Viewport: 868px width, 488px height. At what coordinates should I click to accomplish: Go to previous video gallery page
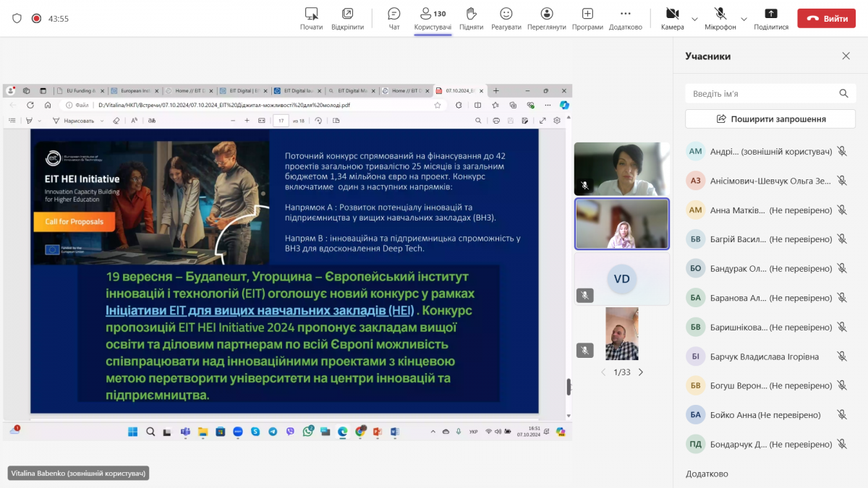[x=604, y=372]
